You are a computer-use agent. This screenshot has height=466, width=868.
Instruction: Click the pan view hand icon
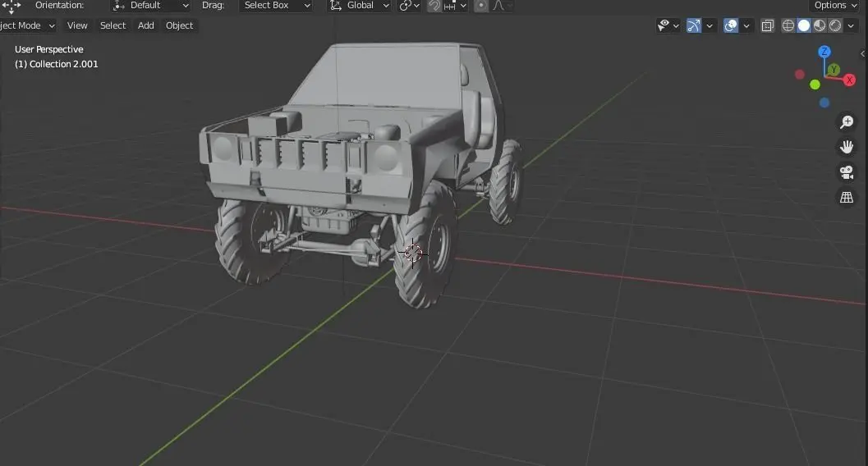point(847,147)
